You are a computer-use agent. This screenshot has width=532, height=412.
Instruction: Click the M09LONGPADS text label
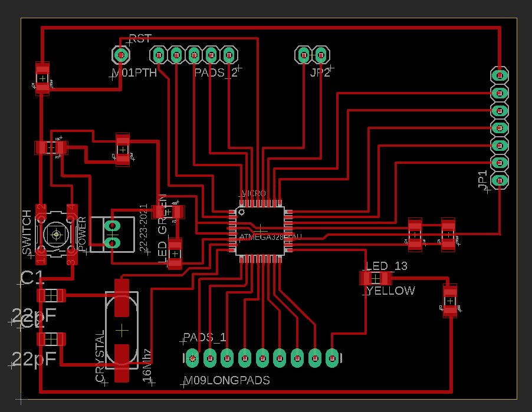coord(226,380)
